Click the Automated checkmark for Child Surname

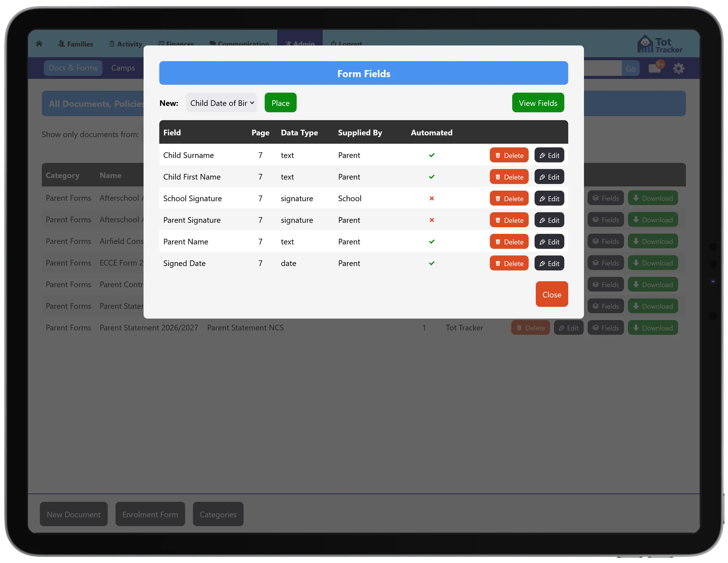pos(432,155)
